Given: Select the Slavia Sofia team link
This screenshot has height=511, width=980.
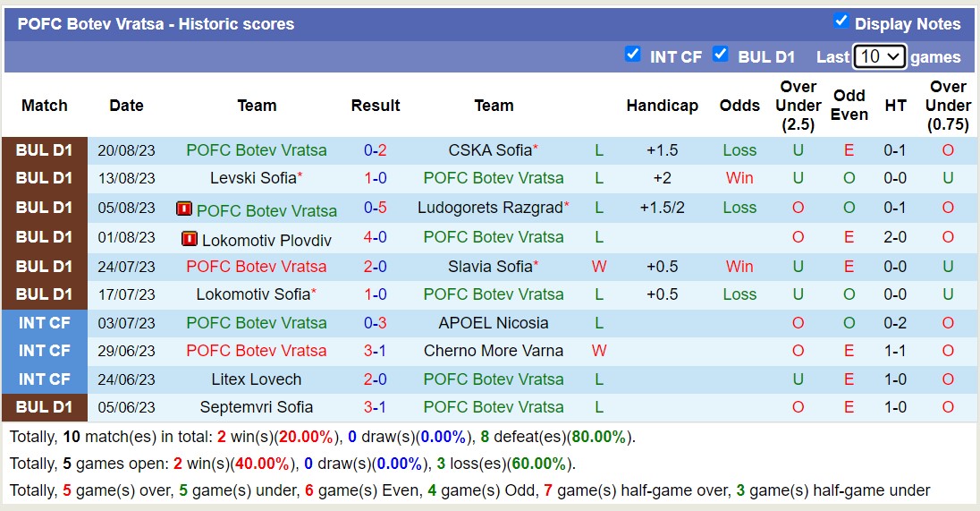Looking at the screenshot, I should click(x=490, y=266).
